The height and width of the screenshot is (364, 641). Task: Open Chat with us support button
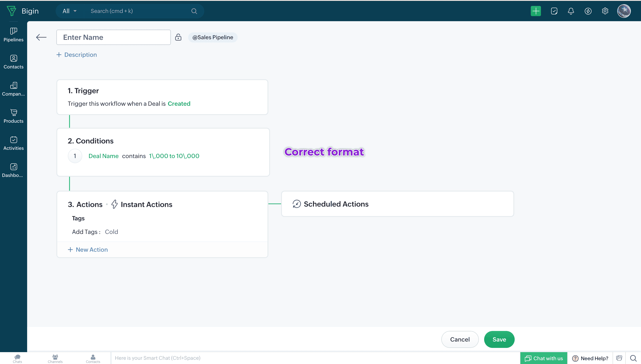[543, 358]
